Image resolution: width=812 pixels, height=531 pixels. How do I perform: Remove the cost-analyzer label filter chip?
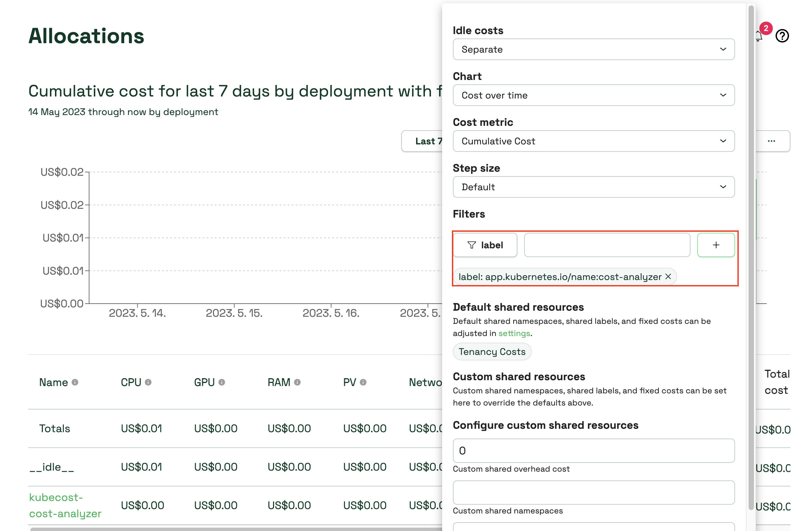(668, 277)
